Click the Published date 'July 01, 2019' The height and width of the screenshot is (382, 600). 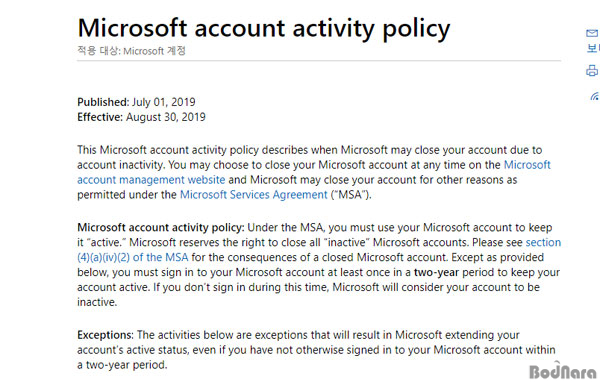pyautogui.click(x=164, y=102)
